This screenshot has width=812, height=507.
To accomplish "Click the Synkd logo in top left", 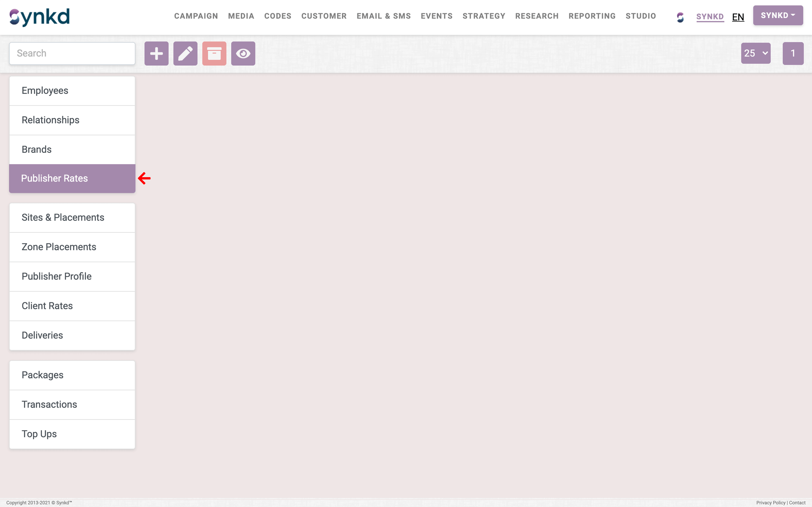I will coord(39,17).
